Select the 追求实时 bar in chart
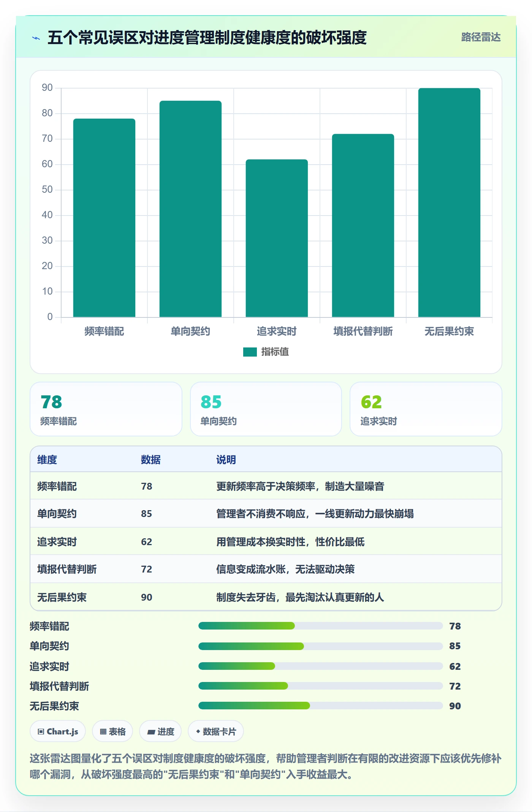This screenshot has width=532, height=812. [x=277, y=238]
